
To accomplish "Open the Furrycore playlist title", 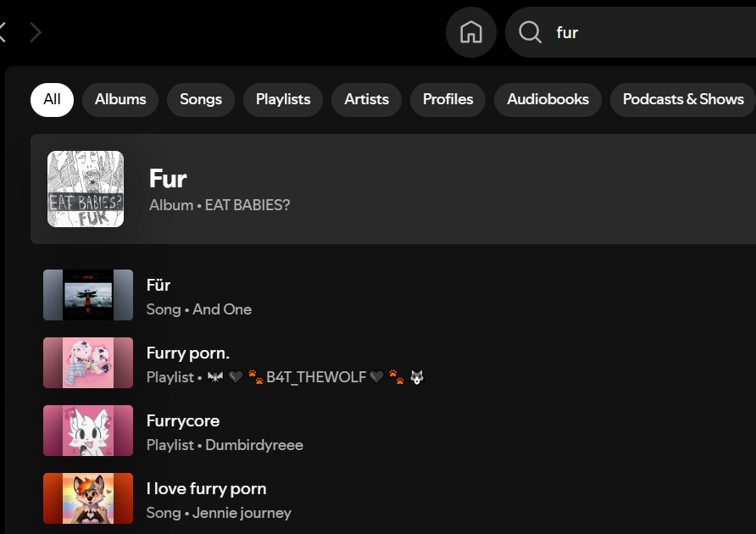I will pyautogui.click(x=183, y=421).
